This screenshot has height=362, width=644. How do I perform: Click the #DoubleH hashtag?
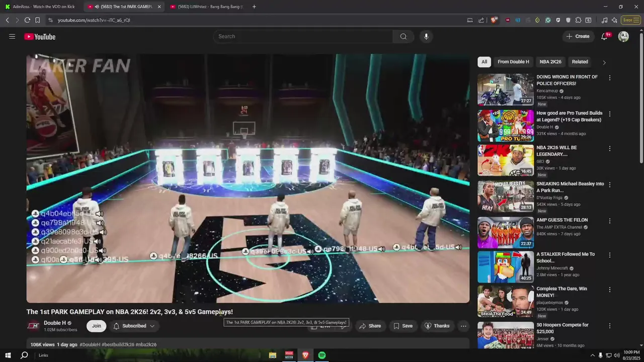(90, 345)
